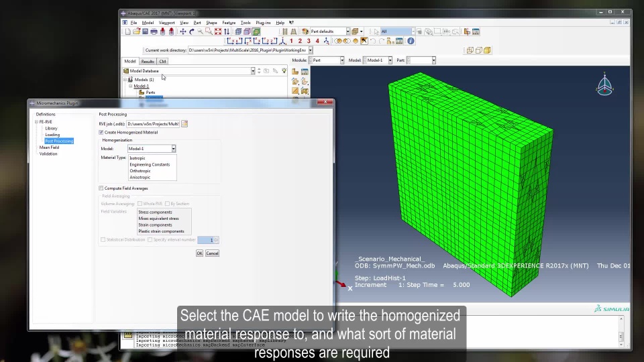Open the Part defaults color dropdown
The height and width of the screenshot is (362, 644).
coord(348,32)
